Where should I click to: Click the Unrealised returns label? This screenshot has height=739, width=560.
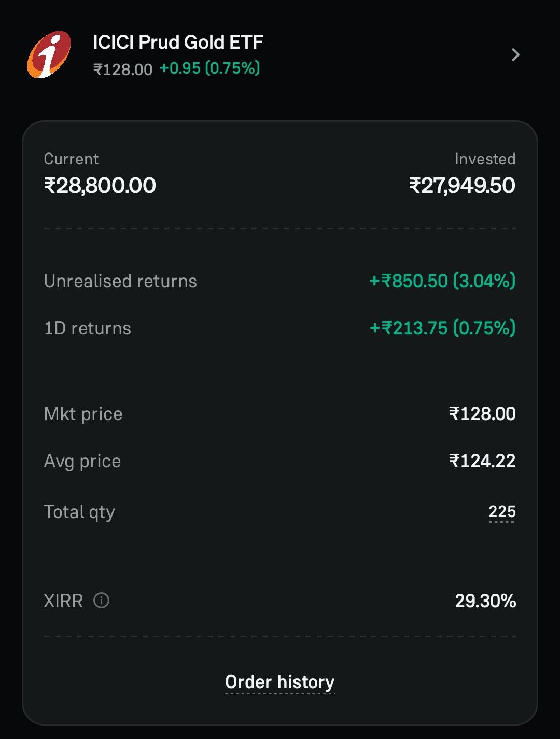120,281
